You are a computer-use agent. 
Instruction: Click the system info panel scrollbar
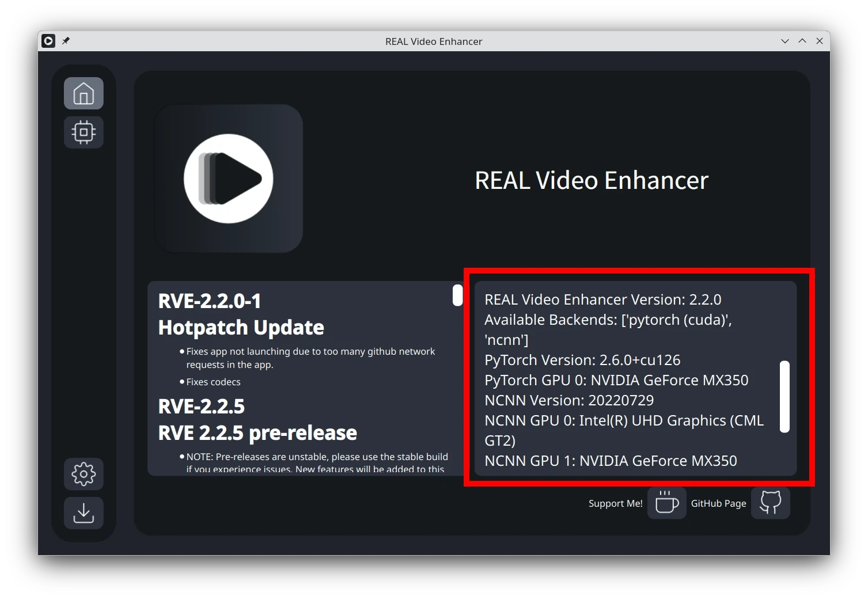click(x=784, y=396)
